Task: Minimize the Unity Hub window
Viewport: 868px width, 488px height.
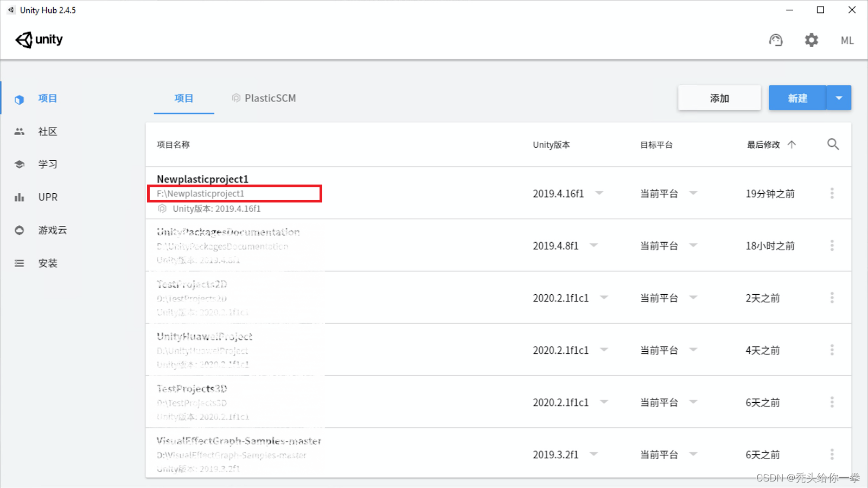Action: click(x=790, y=10)
